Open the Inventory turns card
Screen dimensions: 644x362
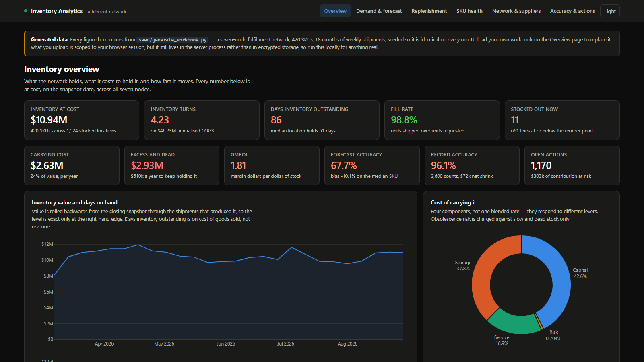point(202,120)
